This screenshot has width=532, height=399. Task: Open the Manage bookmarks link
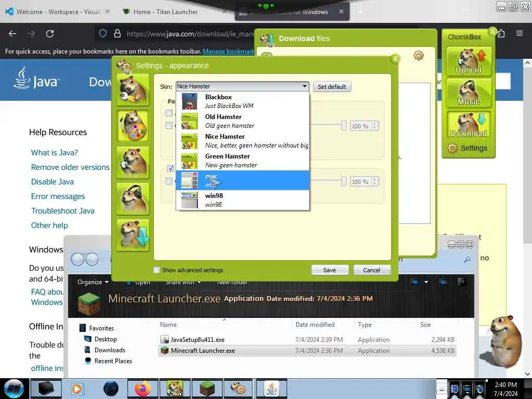pyautogui.click(x=228, y=51)
